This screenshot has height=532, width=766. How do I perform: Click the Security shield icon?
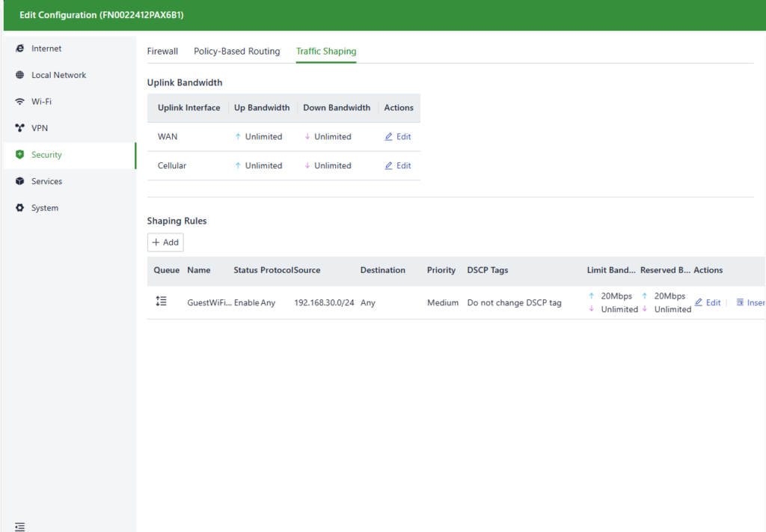pyautogui.click(x=20, y=155)
